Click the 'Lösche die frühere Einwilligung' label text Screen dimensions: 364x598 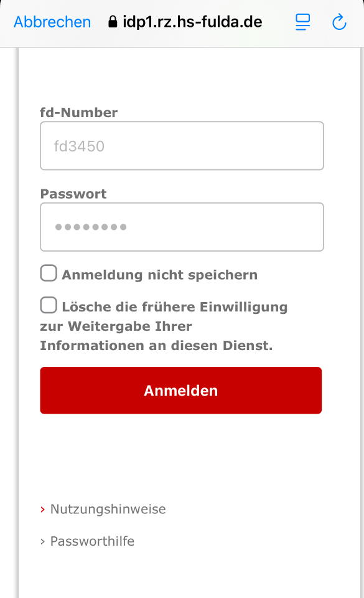coord(175,307)
